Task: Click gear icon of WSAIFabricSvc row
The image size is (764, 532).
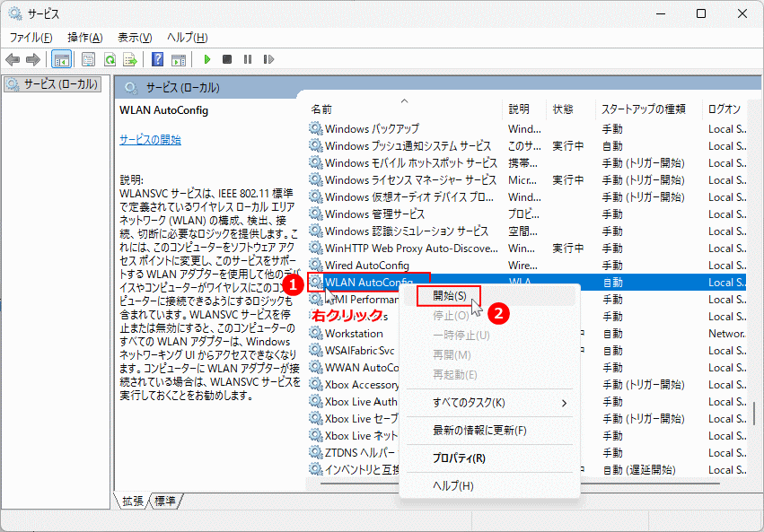Action: click(x=316, y=350)
